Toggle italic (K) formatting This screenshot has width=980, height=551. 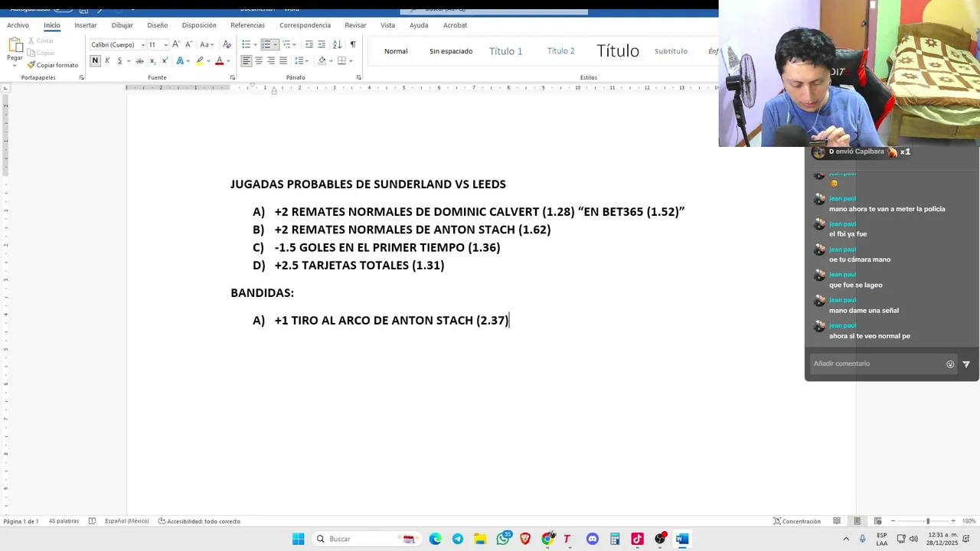tap(107, 60)
